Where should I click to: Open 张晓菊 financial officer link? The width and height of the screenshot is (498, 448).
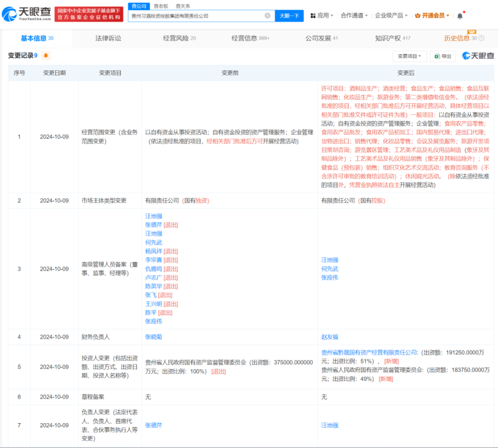(154, 337)
